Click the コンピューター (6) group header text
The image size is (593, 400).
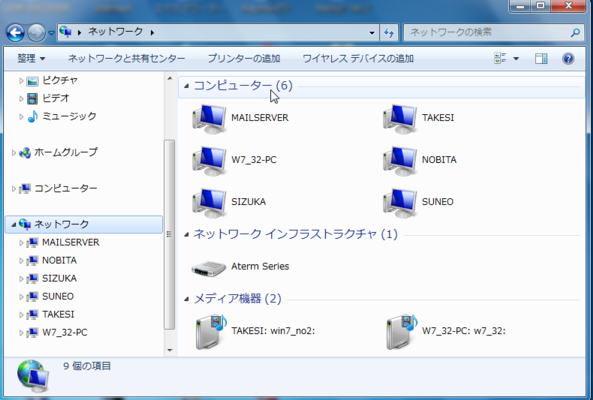pyautogui.click(x=243, y=86)
